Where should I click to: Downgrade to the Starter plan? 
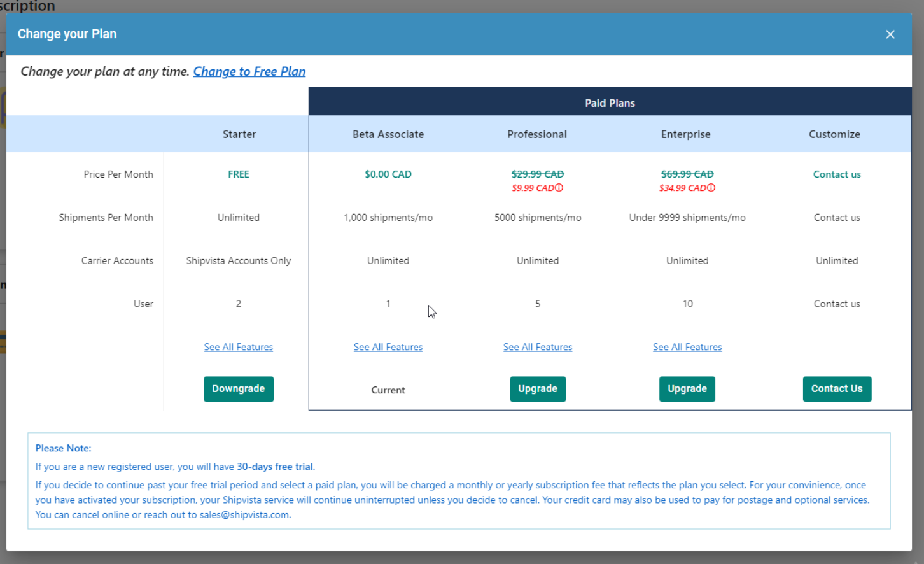click(x=239, y=389)
